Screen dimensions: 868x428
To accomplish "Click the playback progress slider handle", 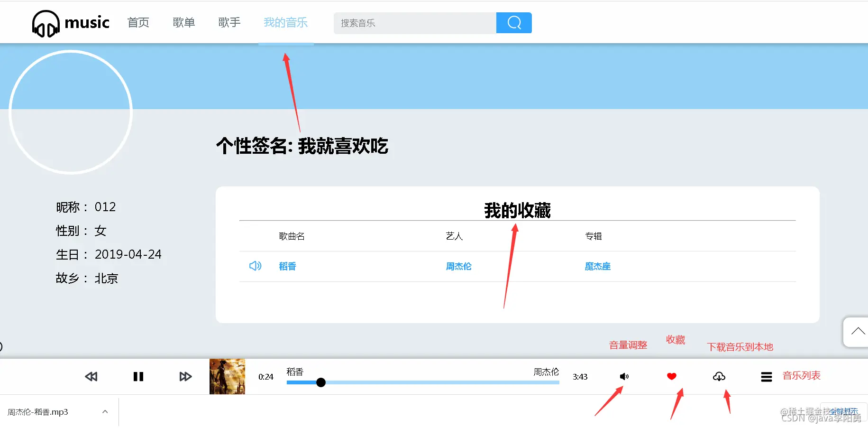I will pyautogui.click(x=321, y=382).
